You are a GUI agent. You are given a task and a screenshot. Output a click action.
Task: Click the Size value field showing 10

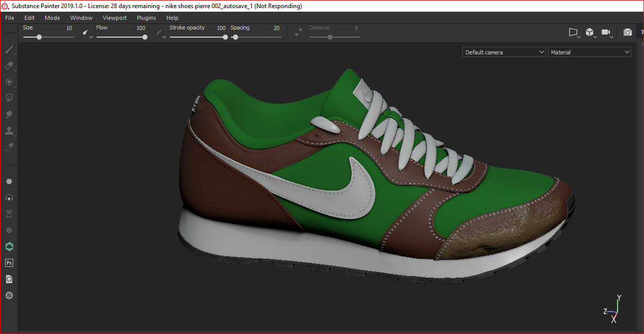[x=58, y=28]
